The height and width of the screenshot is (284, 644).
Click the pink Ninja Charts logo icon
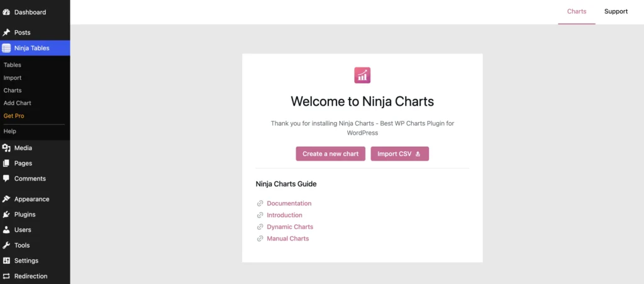(362, 75)
